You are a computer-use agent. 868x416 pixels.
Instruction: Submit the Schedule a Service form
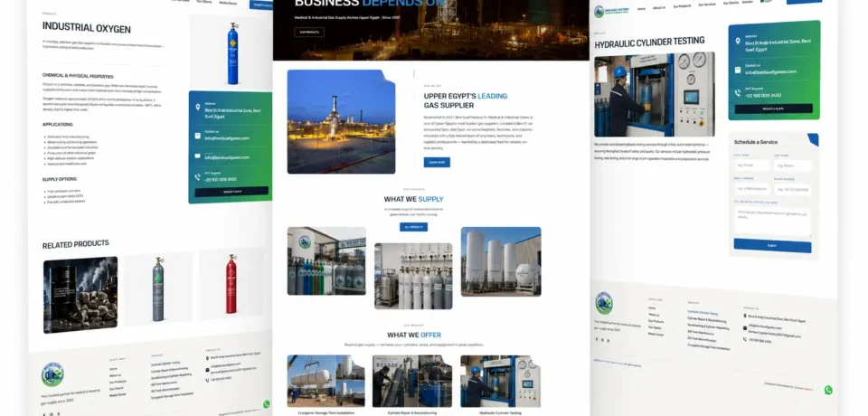(x=772, y=245)
